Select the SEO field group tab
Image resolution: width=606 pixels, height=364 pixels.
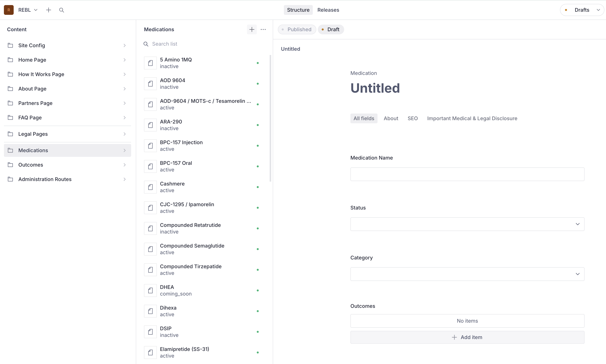tap(412, 118)
